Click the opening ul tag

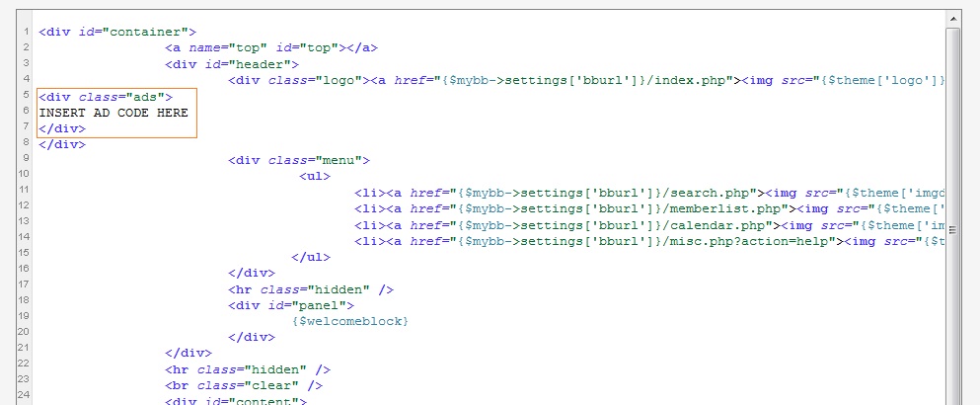pos(315,176)
